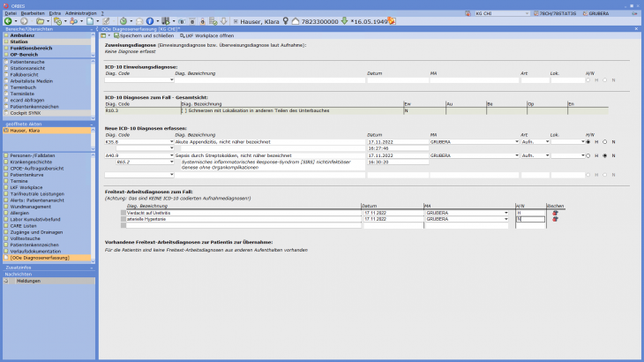The height and width of the screenshot is (362, 644).
Task: Click the blue info icon in toolbar
Action: click(x=149, y=20)
